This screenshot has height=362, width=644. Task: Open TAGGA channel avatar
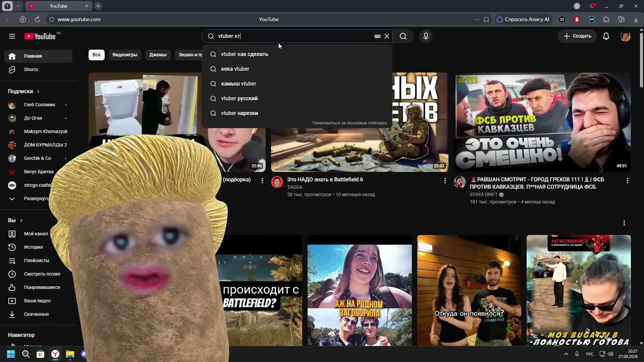tap(277, 182)
